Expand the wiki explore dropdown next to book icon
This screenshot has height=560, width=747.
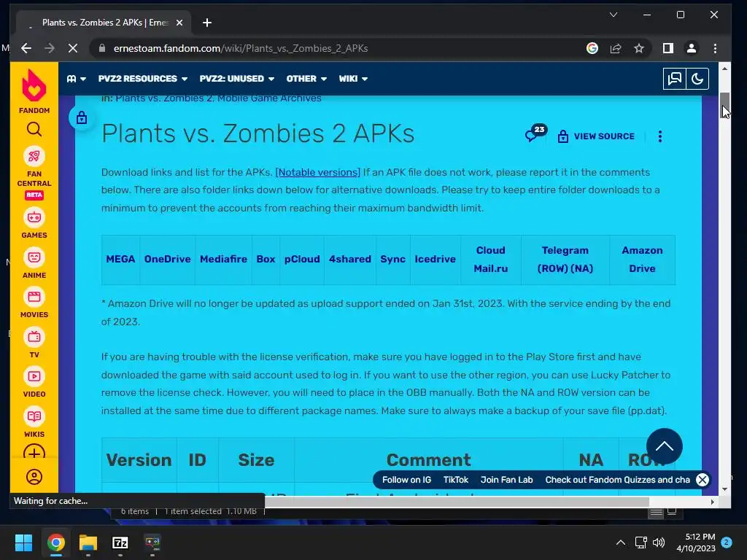(76, 79)
